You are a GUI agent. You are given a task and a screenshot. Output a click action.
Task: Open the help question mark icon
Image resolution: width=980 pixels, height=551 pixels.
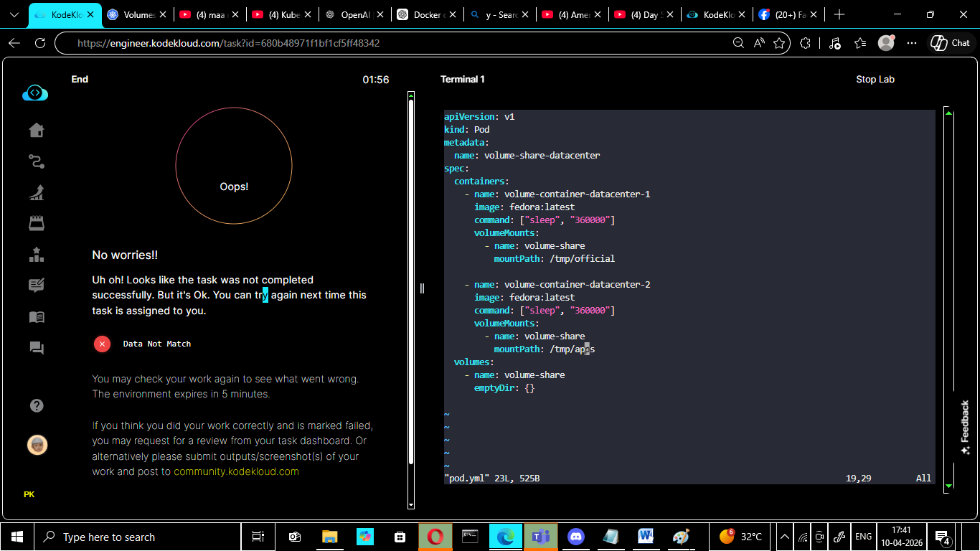click(x=37, y=405)
